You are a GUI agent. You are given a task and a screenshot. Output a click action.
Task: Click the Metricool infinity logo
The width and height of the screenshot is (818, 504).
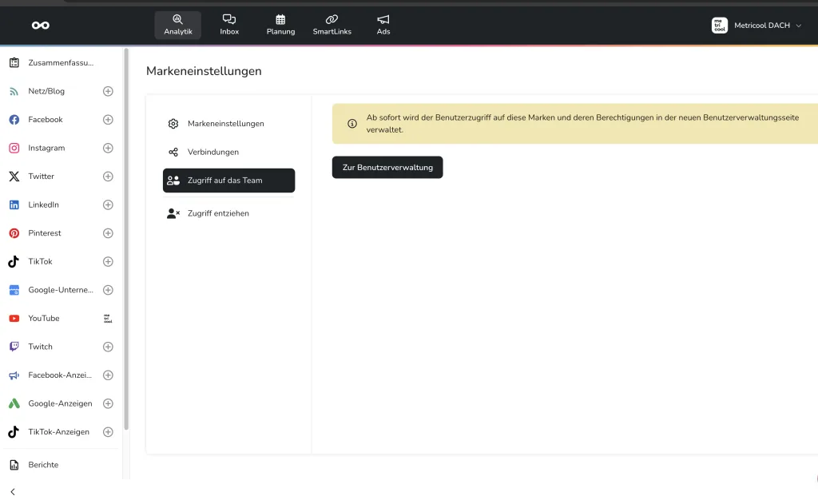tap(41, 26)
